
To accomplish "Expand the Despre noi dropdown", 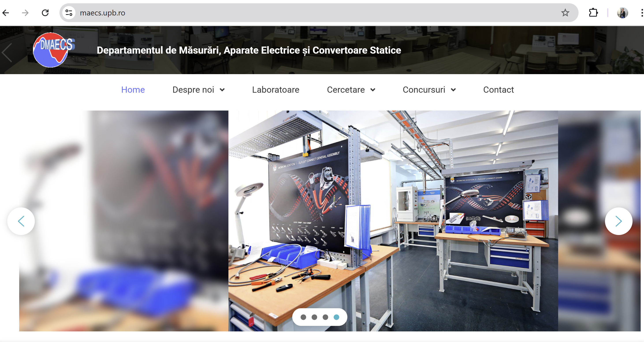I will click(x=199, y=90).
